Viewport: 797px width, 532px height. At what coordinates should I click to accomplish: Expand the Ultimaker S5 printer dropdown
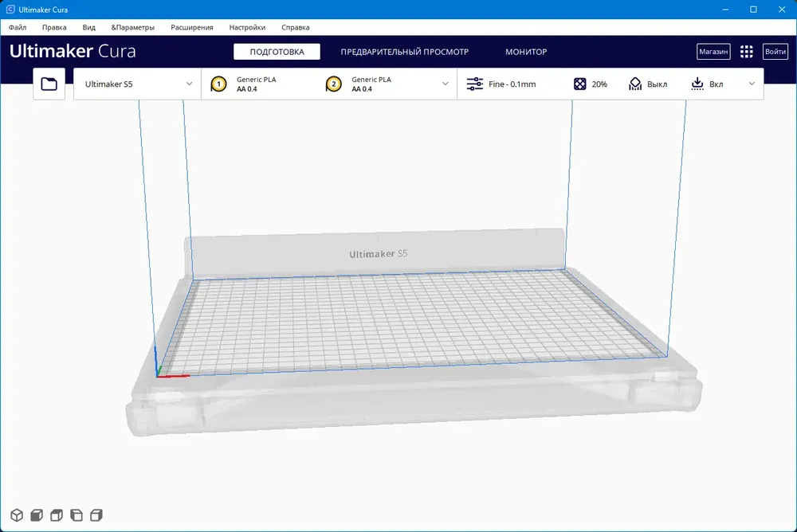pos(137,84)
